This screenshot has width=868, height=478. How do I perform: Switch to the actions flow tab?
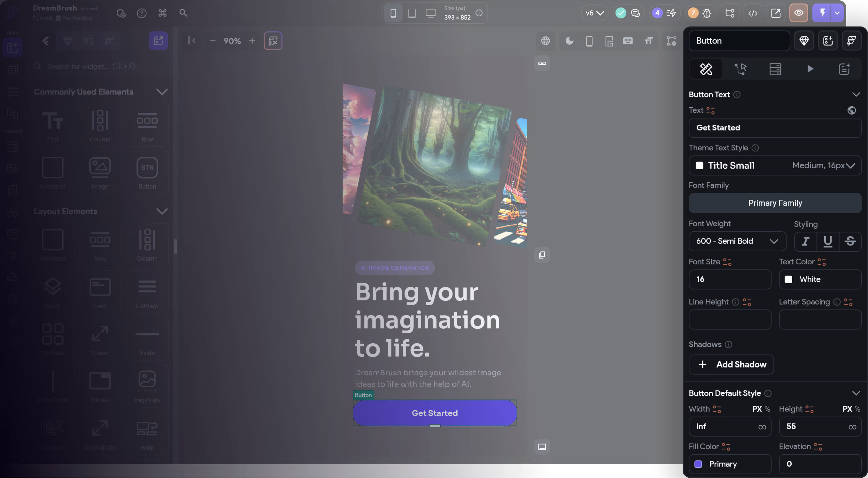(x=740, y=69)
